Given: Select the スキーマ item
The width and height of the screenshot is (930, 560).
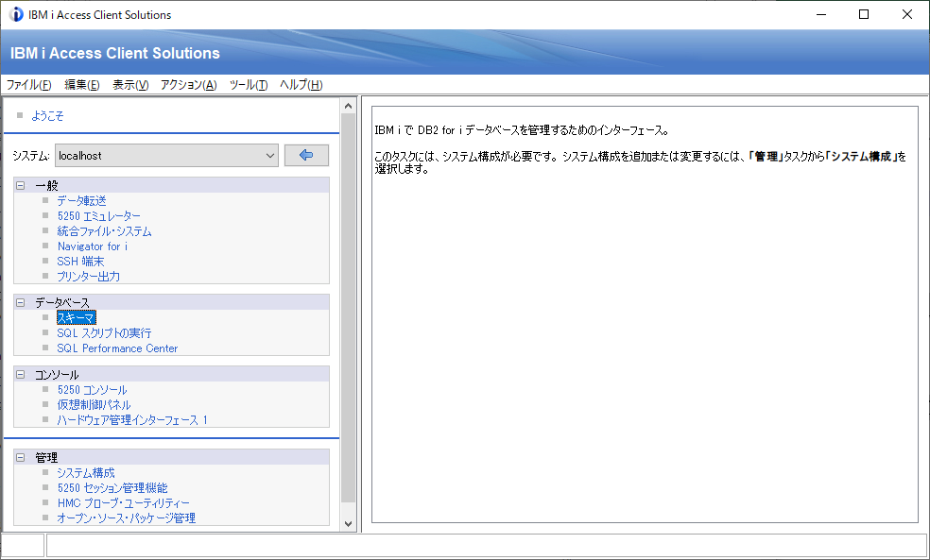Looking at the screenshot, I should click(x=76, y=317).
